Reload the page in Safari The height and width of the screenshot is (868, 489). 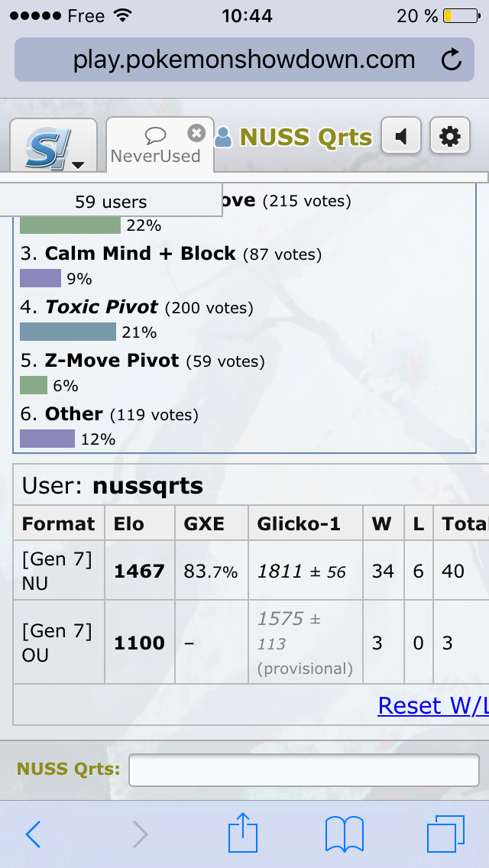pos(451,60)
